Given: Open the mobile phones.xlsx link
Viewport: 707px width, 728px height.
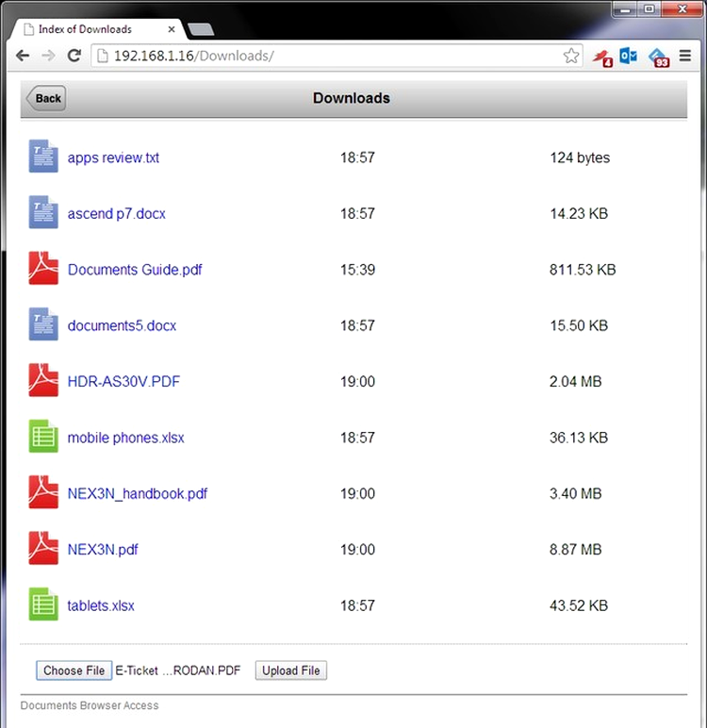Looking at the screenshot, I should (125, 438).
